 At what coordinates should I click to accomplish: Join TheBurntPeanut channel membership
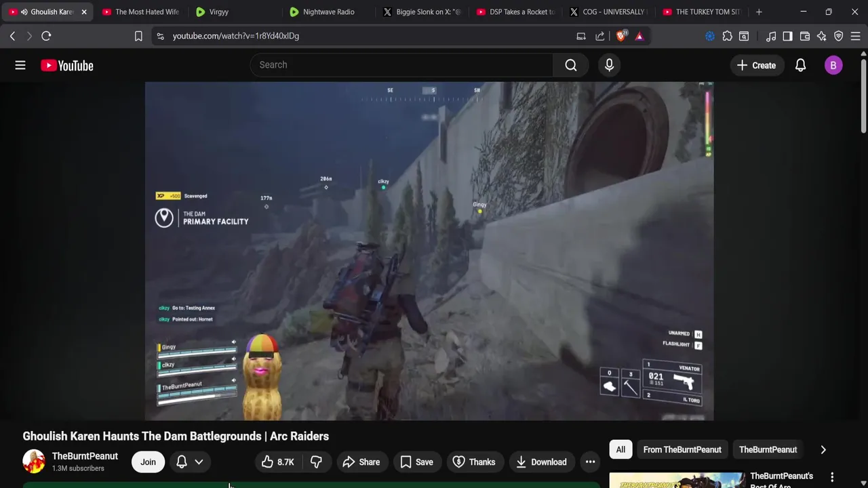pyautogui.click(x=148, y=462)
